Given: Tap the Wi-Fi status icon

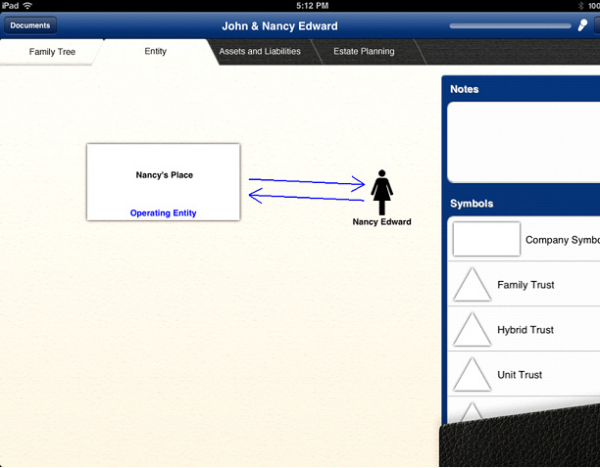Looking at the screenshot, I should pos(28,6).
